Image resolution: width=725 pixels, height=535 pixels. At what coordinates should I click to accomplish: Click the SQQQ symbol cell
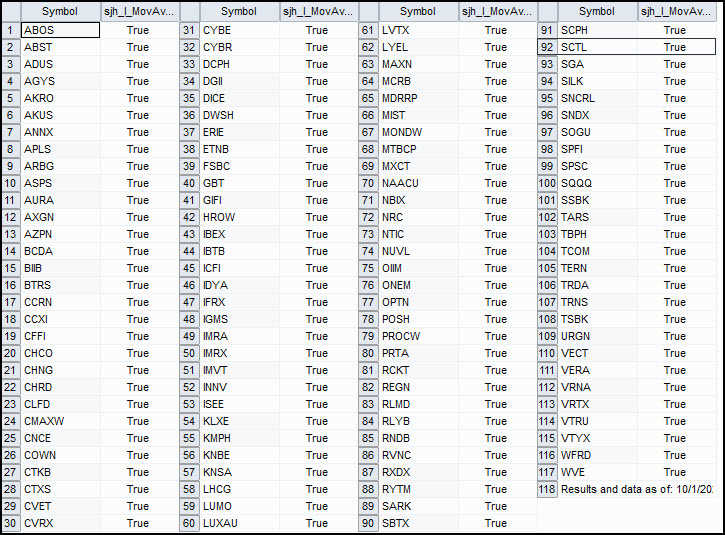[x=597, y=183]
